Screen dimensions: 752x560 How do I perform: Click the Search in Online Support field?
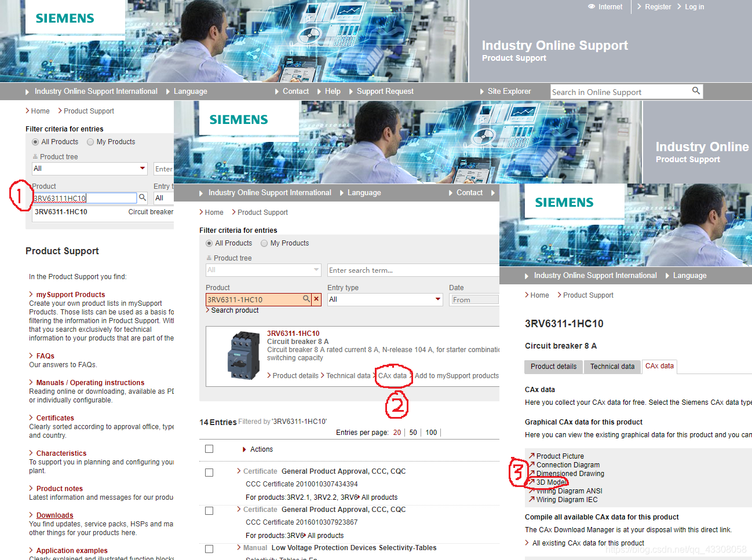(x=620, y=92)
